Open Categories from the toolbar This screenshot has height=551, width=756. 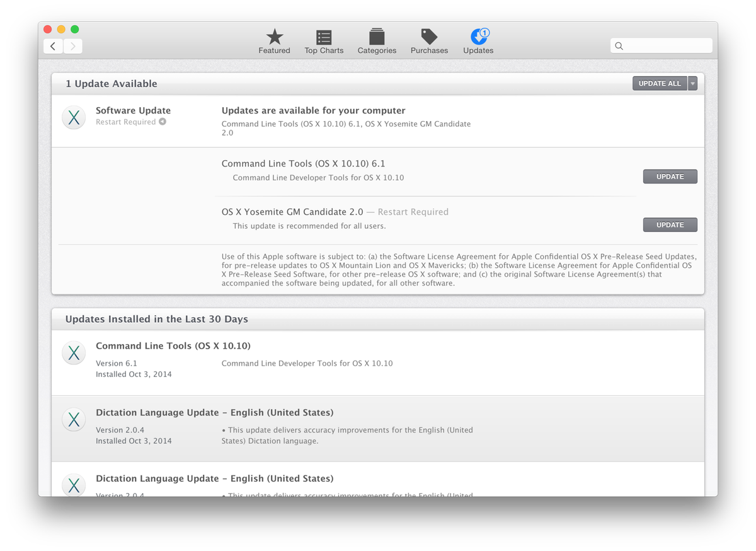tap(376, 35)
